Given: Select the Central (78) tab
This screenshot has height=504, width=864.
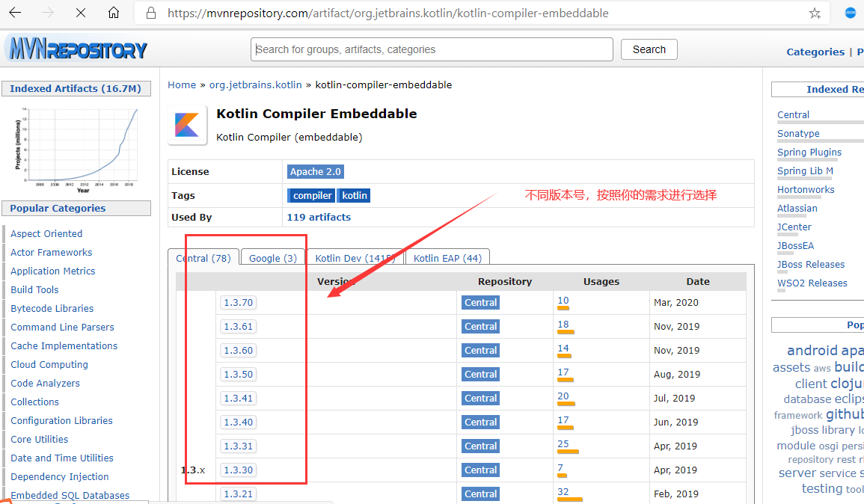Looking at the screenshot, I should [203, 257].
